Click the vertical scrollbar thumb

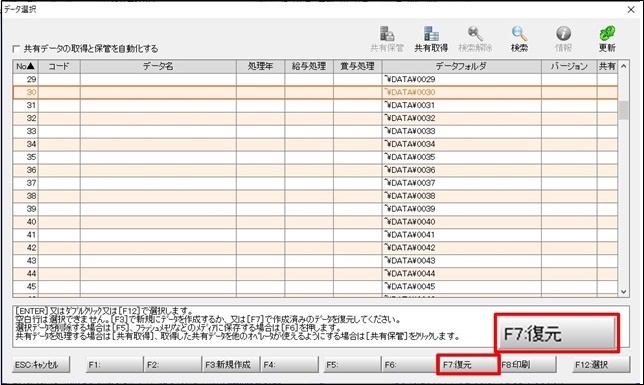pos(623,110)
